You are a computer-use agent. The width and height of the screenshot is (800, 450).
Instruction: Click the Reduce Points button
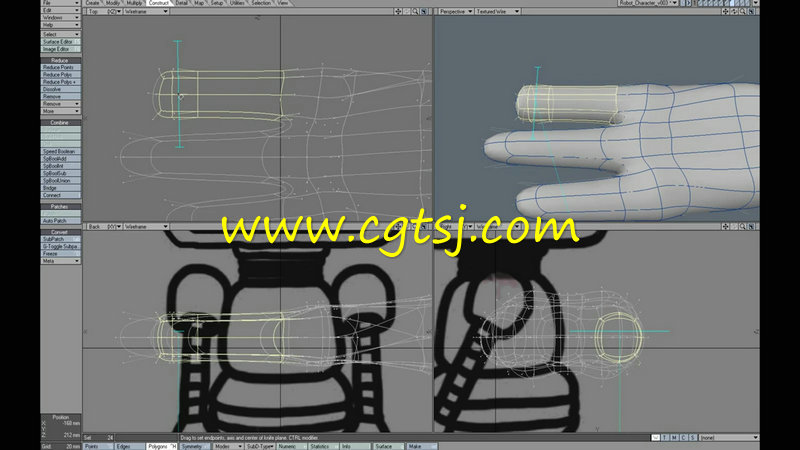click(61, 67)
